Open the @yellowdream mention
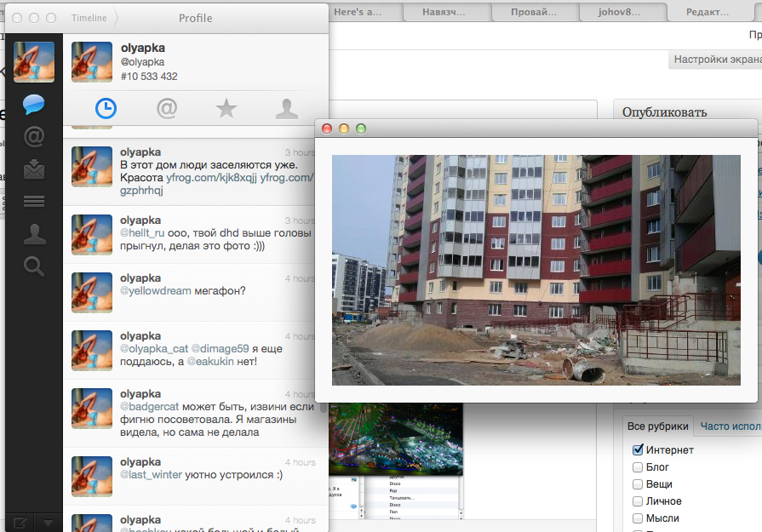Screen dimensions: 762x532 (x=156, y=291)
